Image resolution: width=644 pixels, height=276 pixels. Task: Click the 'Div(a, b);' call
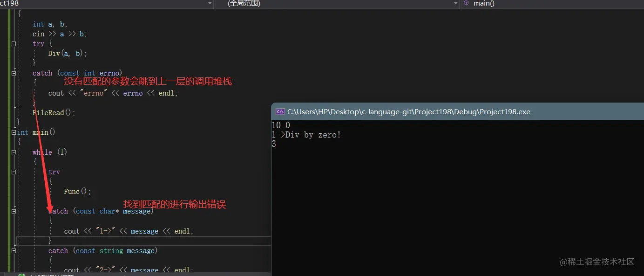[x=68, y=54]
